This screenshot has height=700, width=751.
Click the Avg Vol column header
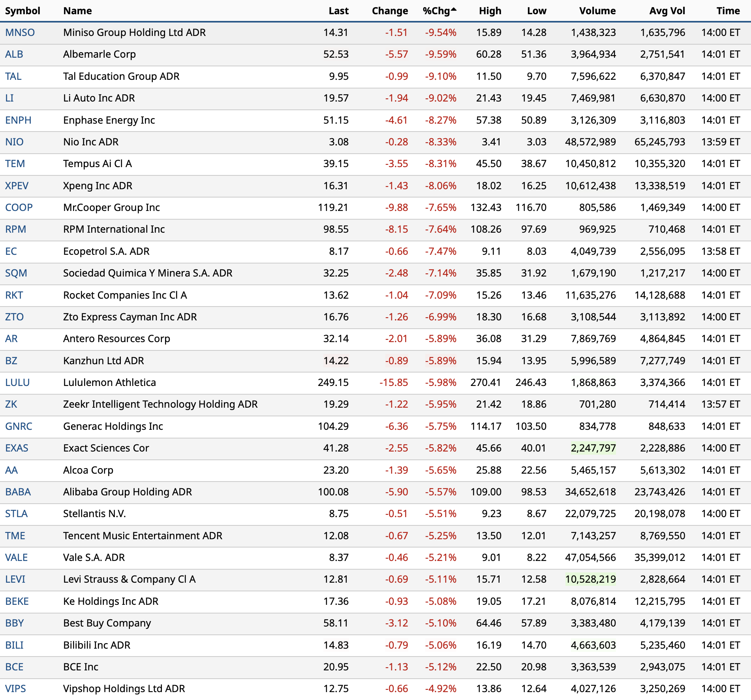(667, 11)
